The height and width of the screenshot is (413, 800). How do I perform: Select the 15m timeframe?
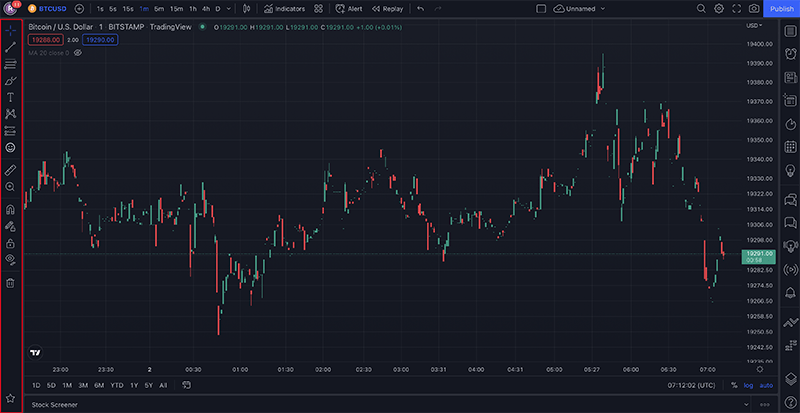tap(177, 9)
